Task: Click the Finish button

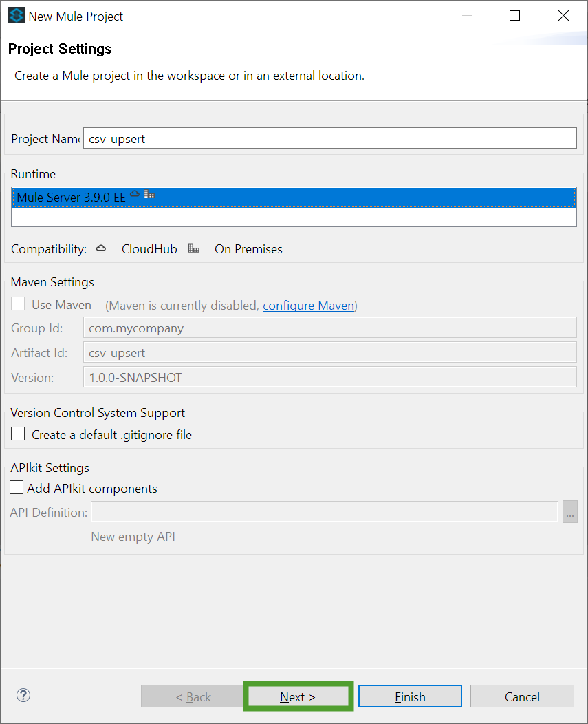Action: (x=410, y=696)
